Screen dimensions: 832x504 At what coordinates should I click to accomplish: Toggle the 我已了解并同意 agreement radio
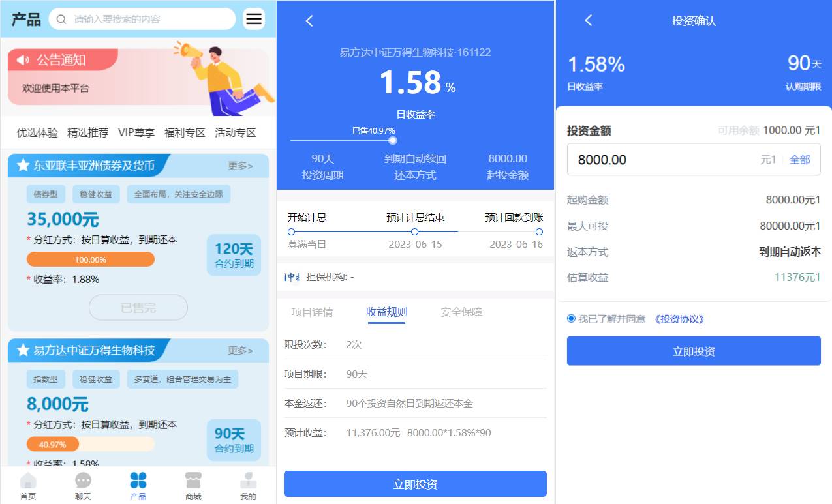[572, 319]
